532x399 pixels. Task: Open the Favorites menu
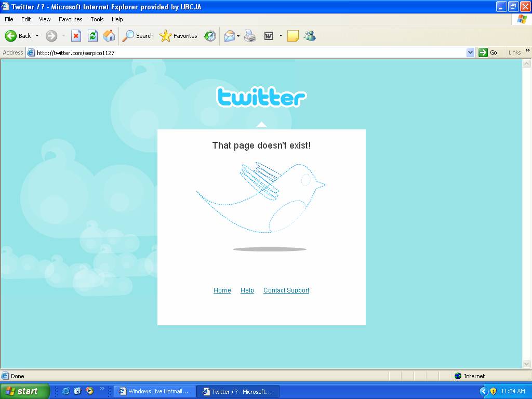coord(70,19)
